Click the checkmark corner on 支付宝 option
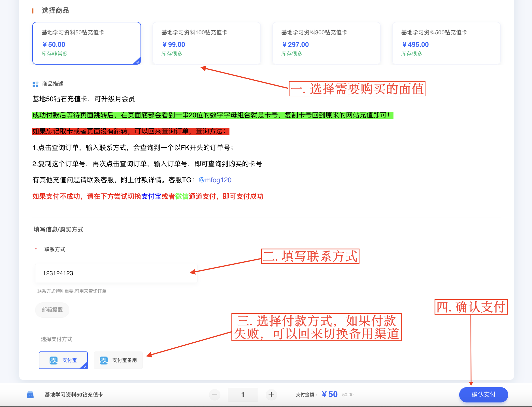The height and width of the screenshot is (407, 532). point(85,366)
